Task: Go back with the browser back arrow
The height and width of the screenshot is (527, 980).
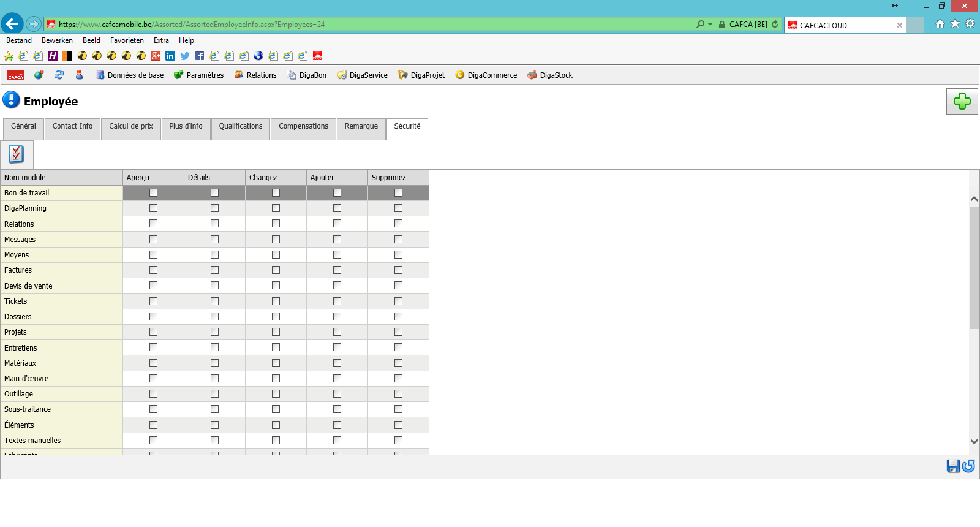Action: coord(12,24)
